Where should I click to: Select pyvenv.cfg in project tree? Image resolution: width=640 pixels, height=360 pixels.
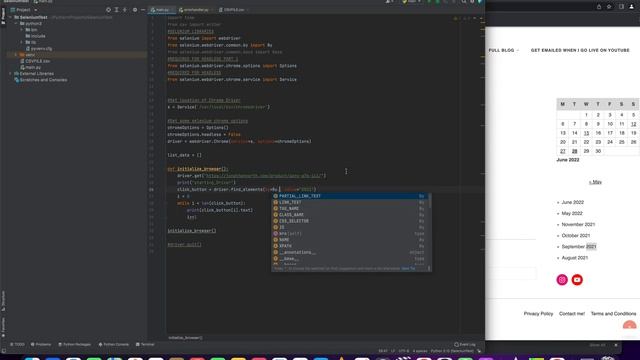tap(39, 49)
